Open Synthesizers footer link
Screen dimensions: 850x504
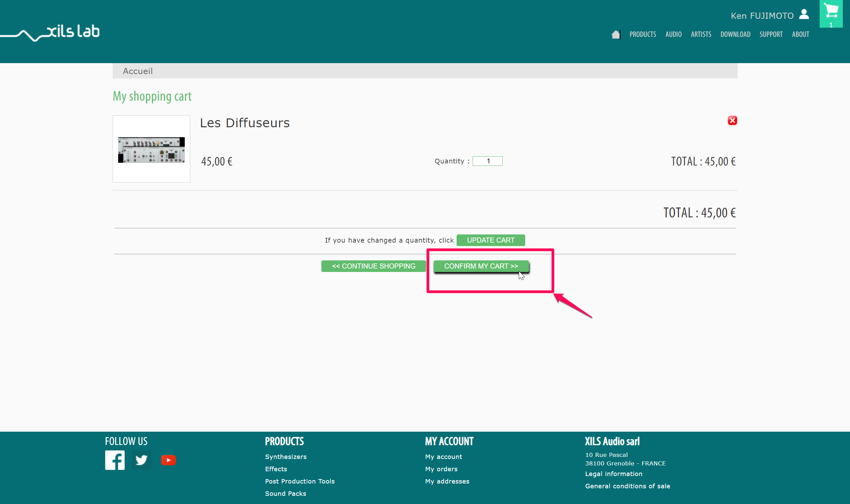[286, 457]
